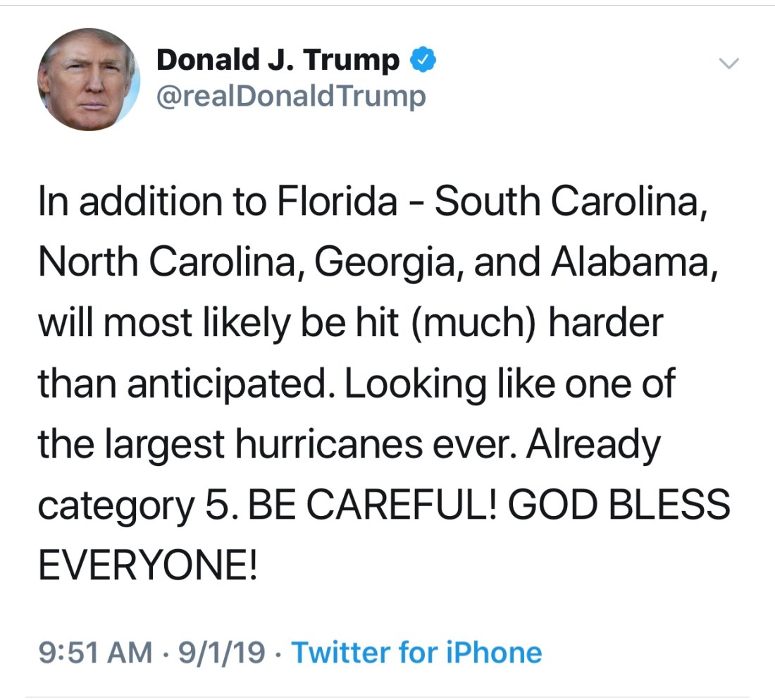Click the 9/1/19 tweet date
This screenshot has height=700, width=775.
coord(221,652)
